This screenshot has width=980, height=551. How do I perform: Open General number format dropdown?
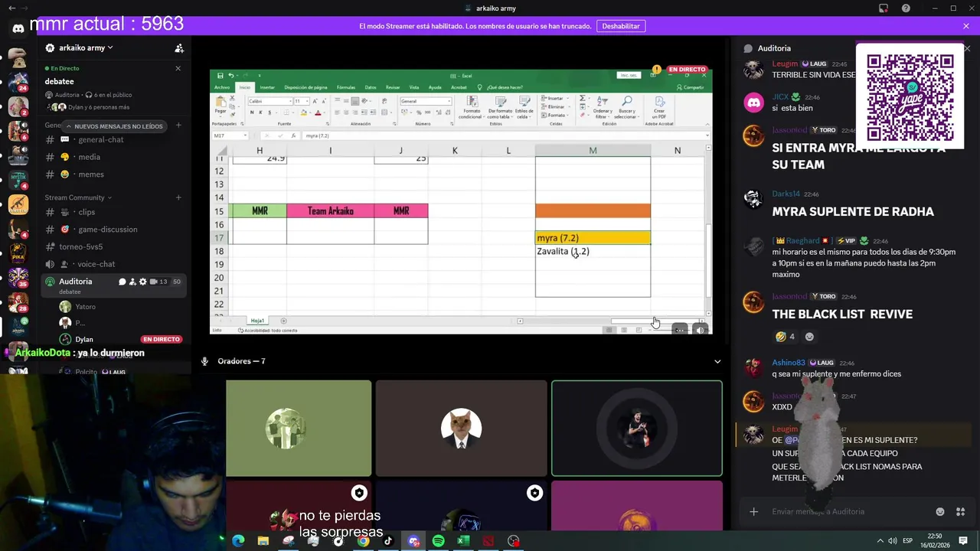click(449, 101)
